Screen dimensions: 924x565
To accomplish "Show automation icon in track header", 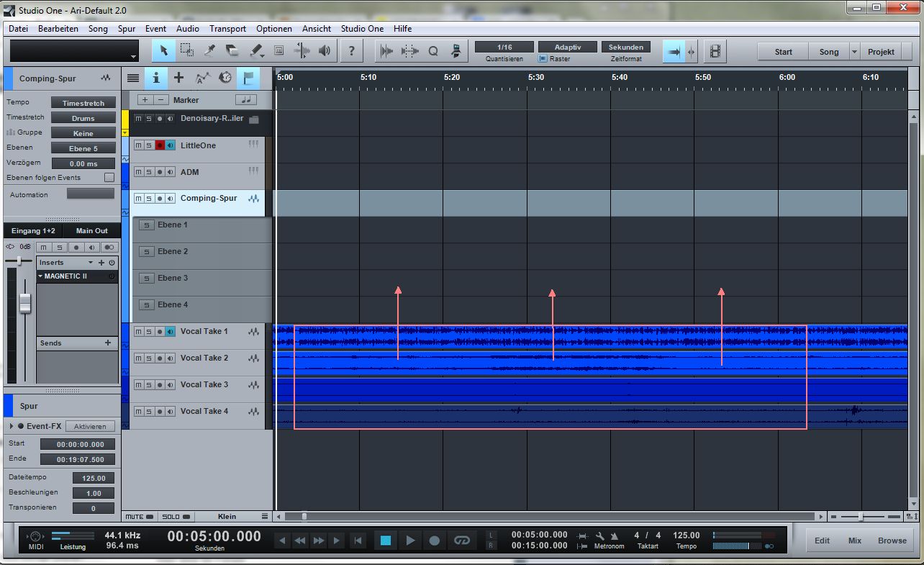I will pyautogui.click(x=202, y=78).
